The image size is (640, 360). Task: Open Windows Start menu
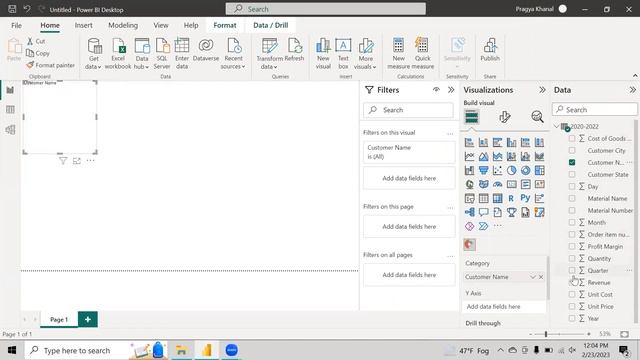coord(12,350)
